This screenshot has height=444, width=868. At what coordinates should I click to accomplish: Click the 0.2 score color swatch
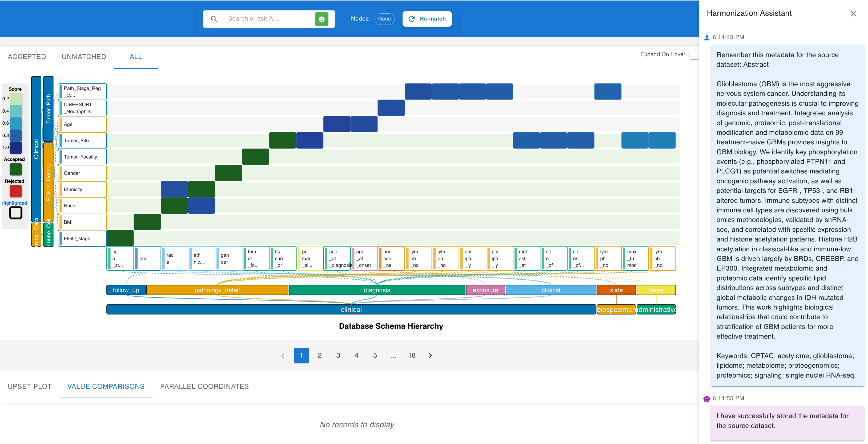15,99
